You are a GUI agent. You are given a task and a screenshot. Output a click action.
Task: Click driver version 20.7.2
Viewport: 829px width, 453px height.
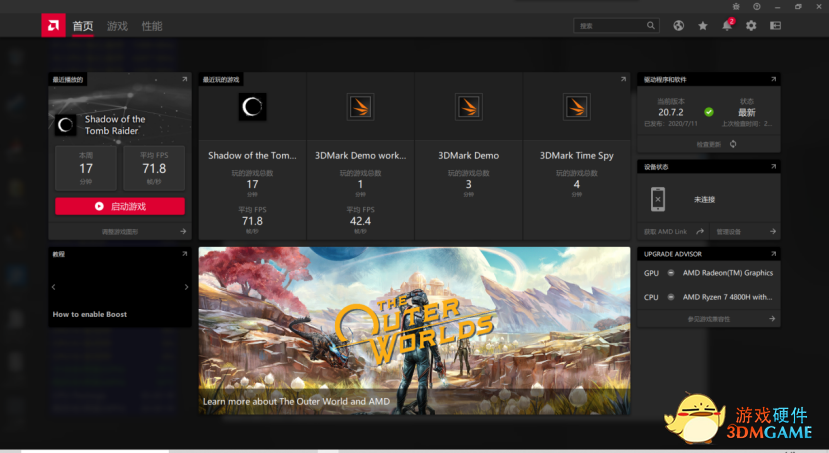[x=670, y=112]
